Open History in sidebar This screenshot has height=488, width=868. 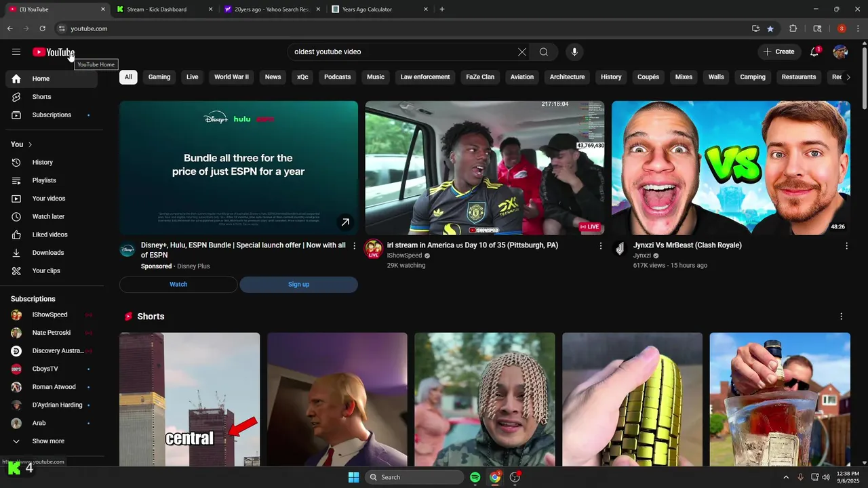click(52, 163)
